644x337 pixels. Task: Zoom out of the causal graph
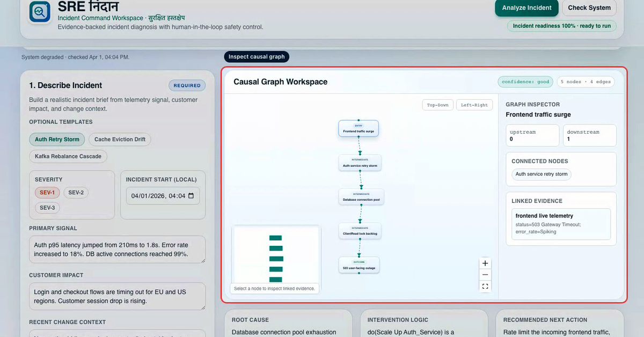click(x=485, y=275)
